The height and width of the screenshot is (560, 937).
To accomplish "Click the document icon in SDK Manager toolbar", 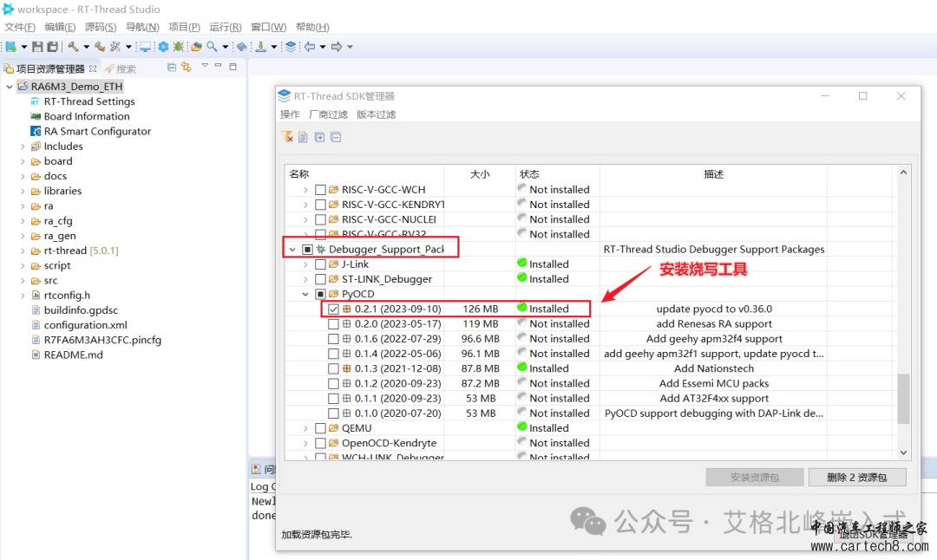I will tap(303, 137).
